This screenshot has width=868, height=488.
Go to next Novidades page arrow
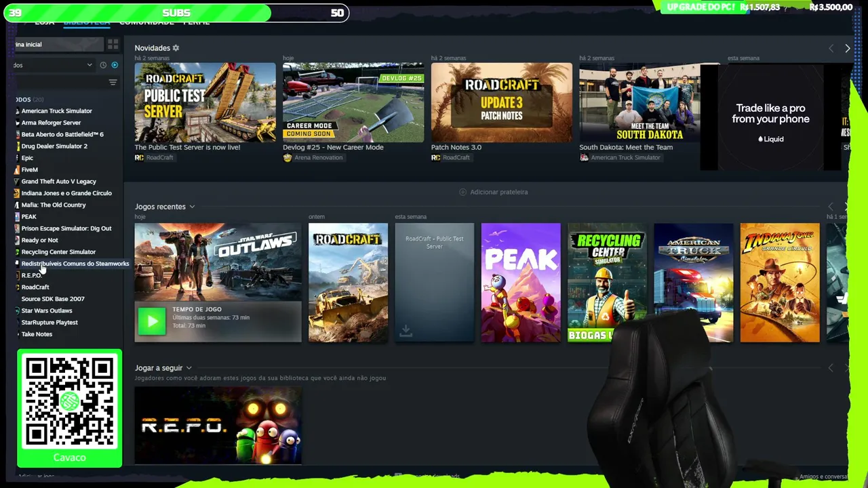(847, 49)
